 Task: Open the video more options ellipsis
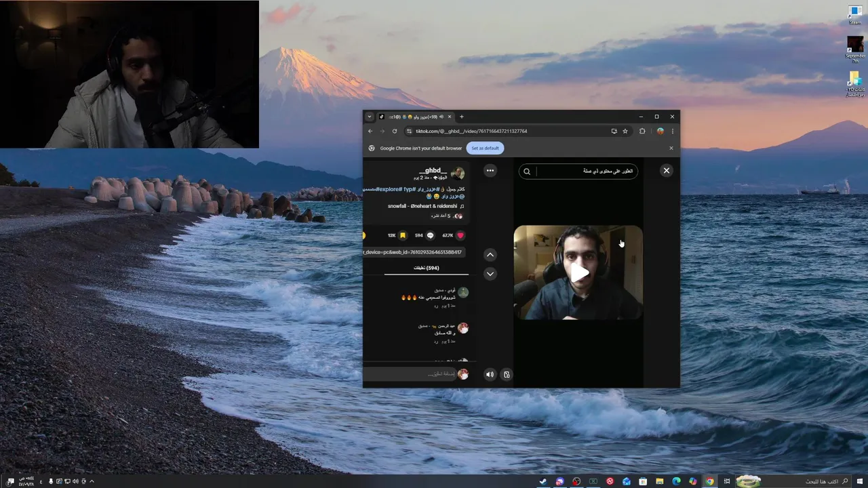[490, 171]
